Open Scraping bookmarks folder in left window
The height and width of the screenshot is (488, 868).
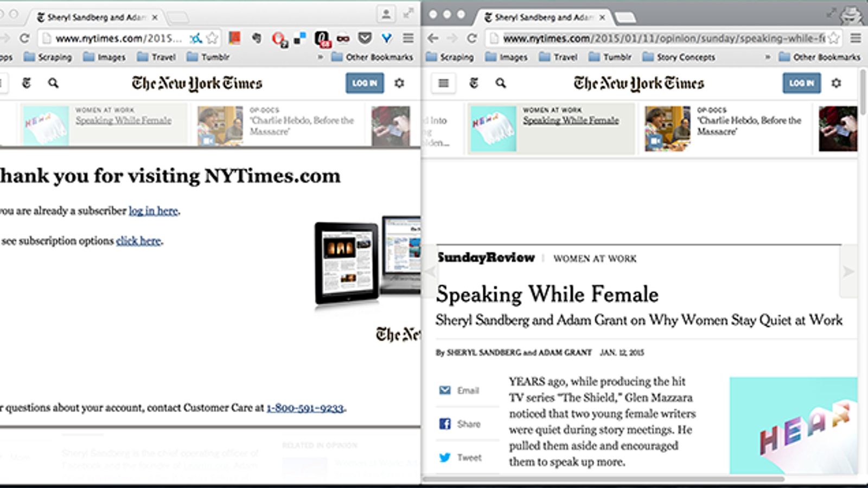click(48, 57)
